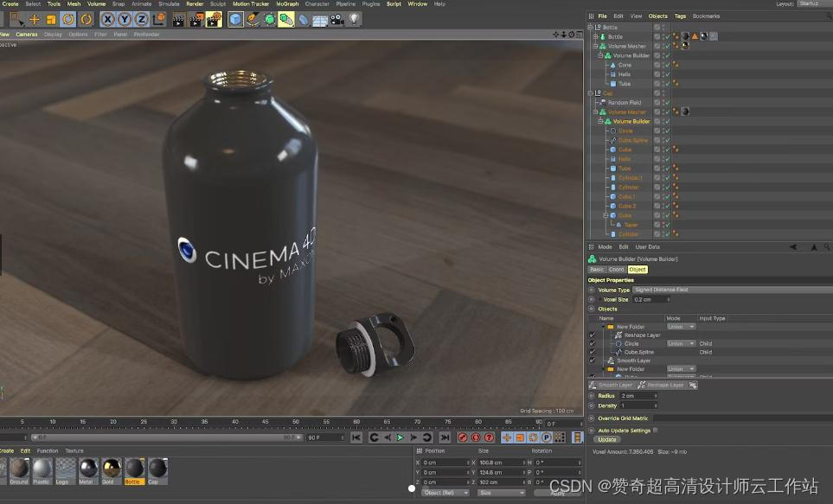Select the Bottle material thumbnail
Image resolution: width=833 pixels, height=504 pixels.
(x=134, y=471)
